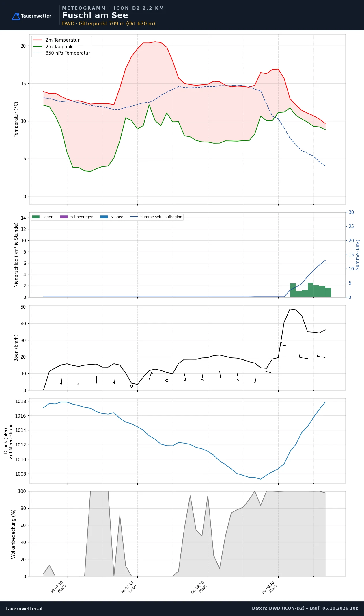This screenshot has width=364, height=616.
Task: Click the "Mi 07.10 00:00" time label
Action: coord(59,587)
